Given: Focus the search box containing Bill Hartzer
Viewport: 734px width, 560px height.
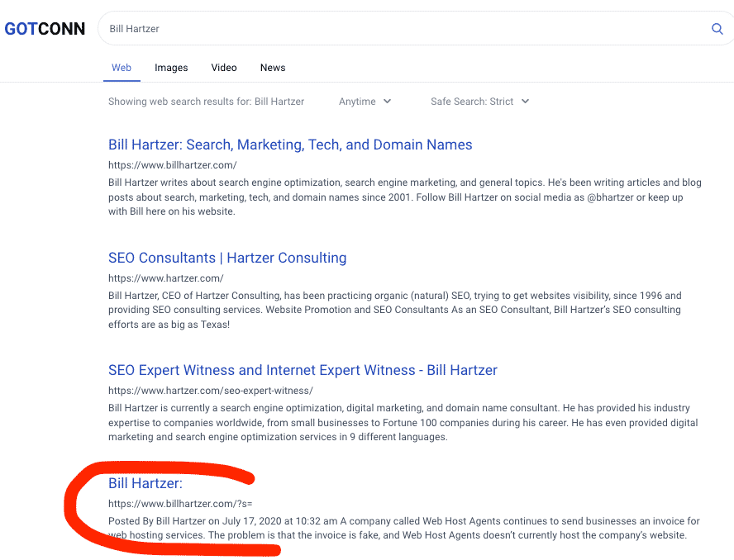Looking at the screenshot, I should 416,29.
